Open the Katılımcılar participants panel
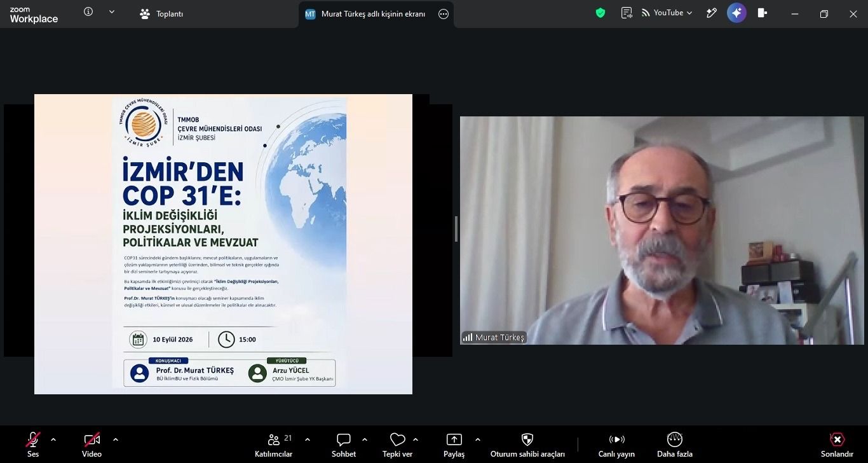 point(274,445)
